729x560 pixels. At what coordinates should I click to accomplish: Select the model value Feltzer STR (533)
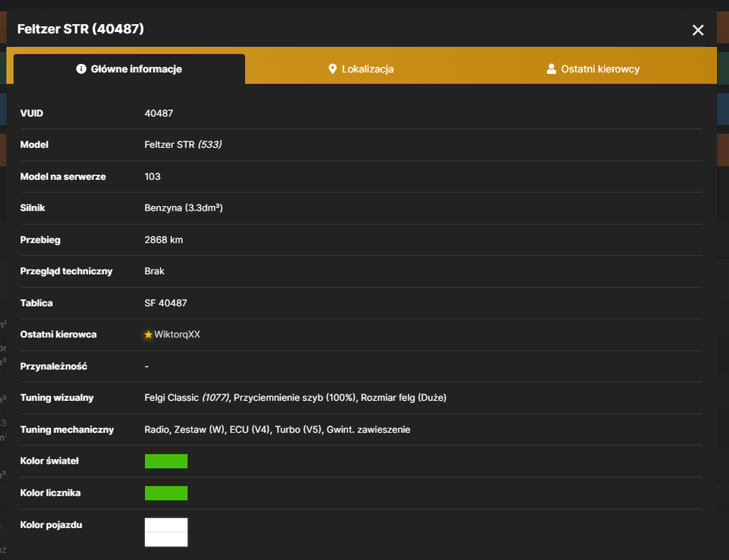[x=183, y=145]
